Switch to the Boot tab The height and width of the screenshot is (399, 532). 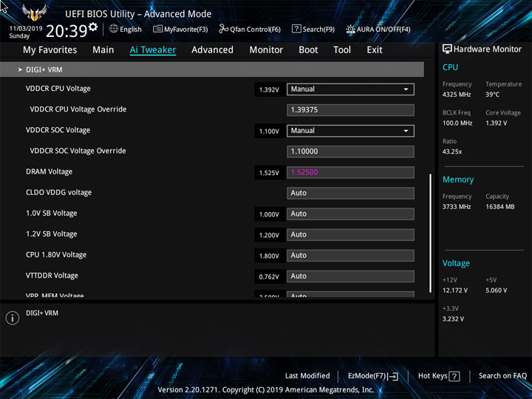[308, 50]
